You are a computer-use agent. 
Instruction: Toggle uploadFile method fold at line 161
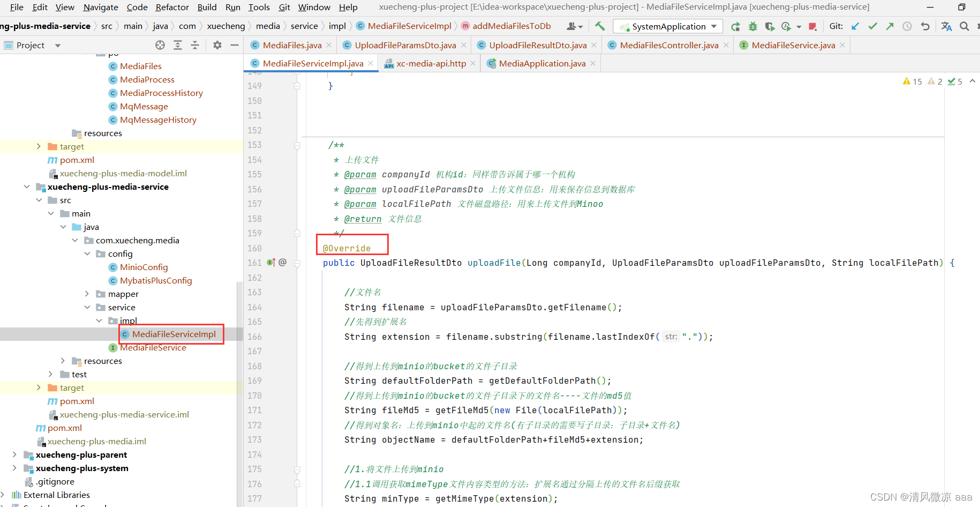tap(297, 263)
